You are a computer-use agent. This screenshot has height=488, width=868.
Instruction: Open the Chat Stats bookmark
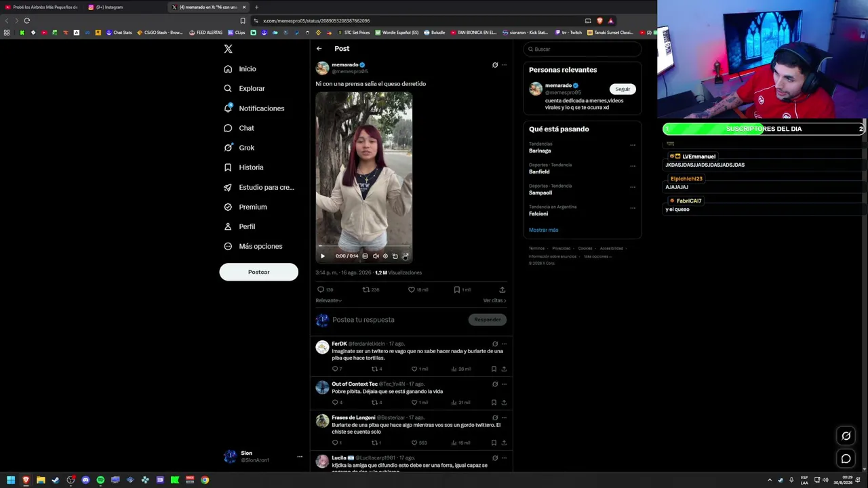click(119, 33)
